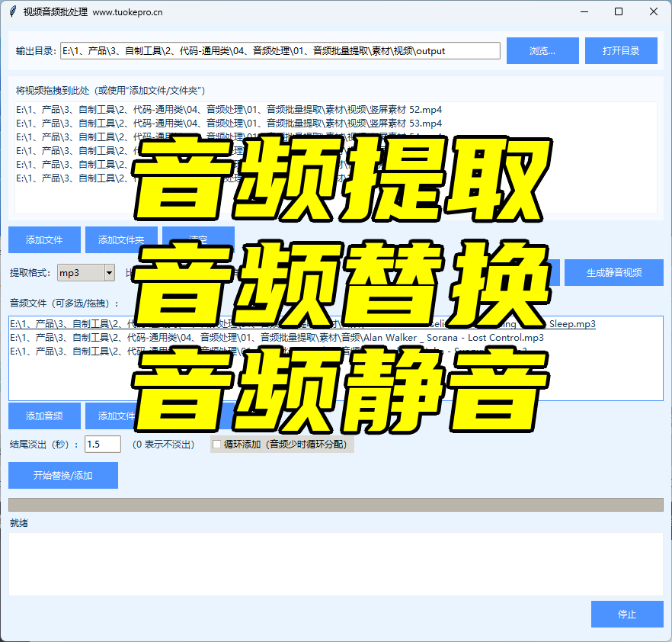The image size is (672, 642).
Task: Click the mp3 format combo box field
Action: (x=80, y=273)
